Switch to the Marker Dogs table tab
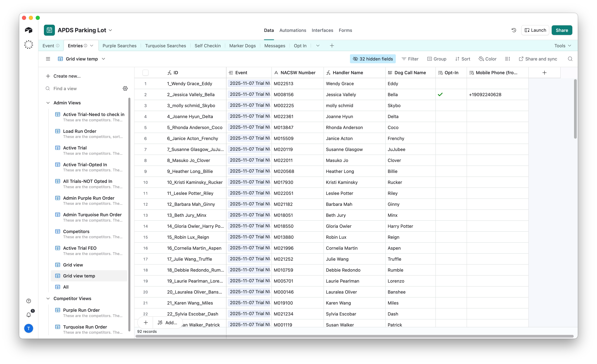The height and width of the screenshot is (364, 597). [242, 46]
